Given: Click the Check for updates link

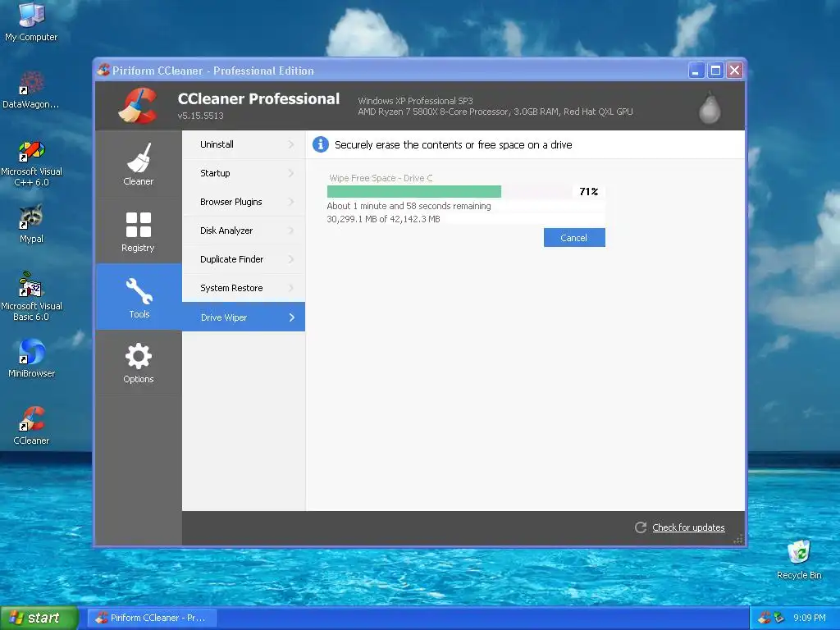Looking at the screenshot, I should [x=688, y=527].
